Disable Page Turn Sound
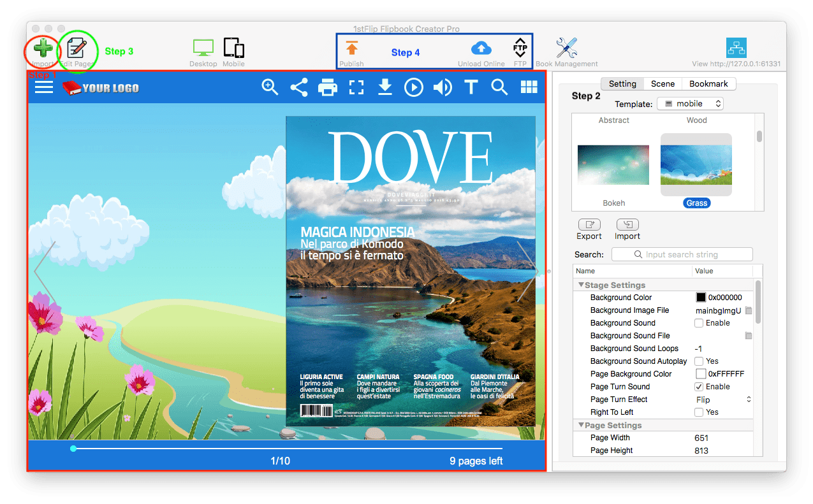This screenshot has height=504, width=813. coord(699,386)
